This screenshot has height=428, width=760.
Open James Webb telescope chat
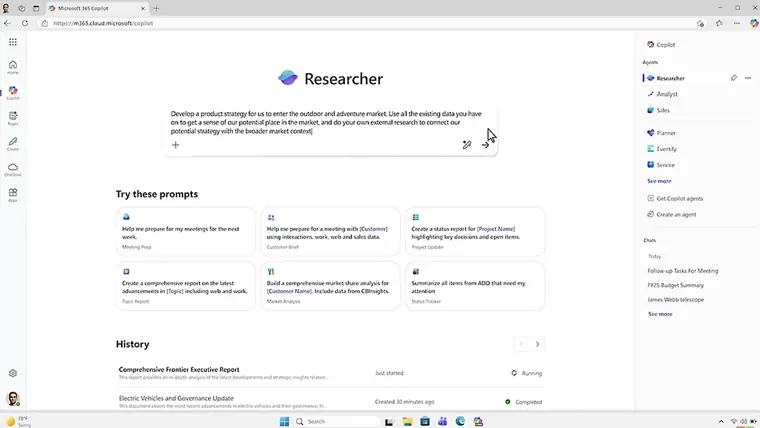click(675, 300)
